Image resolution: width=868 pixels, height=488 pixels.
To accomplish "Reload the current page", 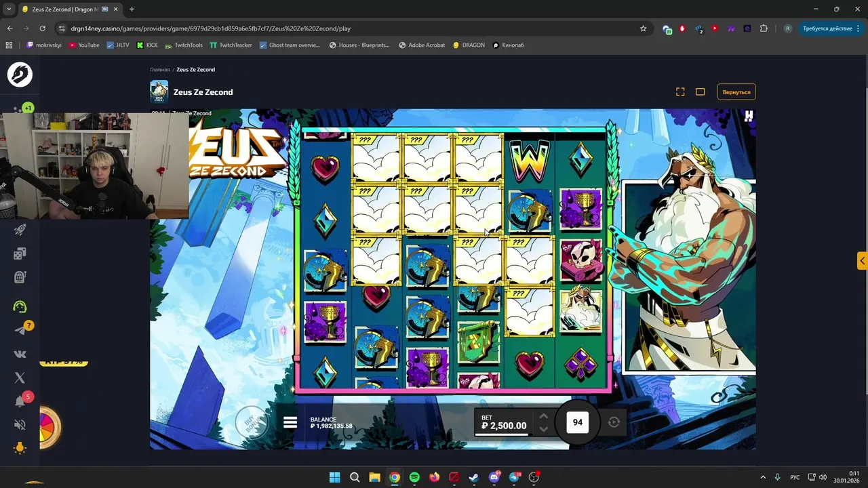I will click(42, 28).
